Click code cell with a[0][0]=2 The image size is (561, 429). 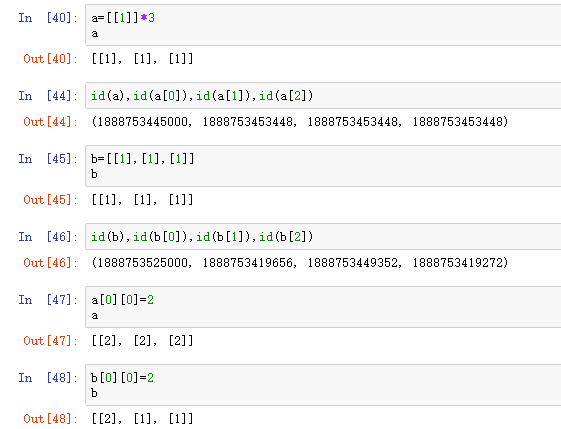(323, 307)
